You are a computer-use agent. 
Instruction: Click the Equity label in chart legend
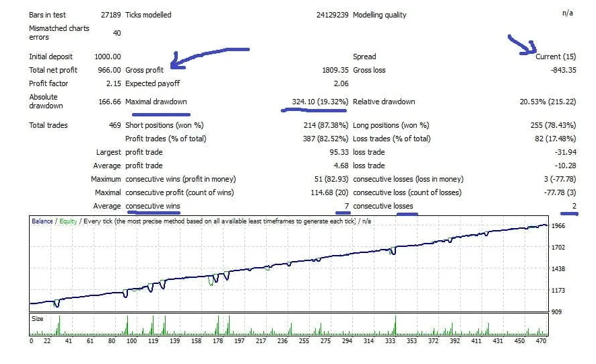(68, 221)
